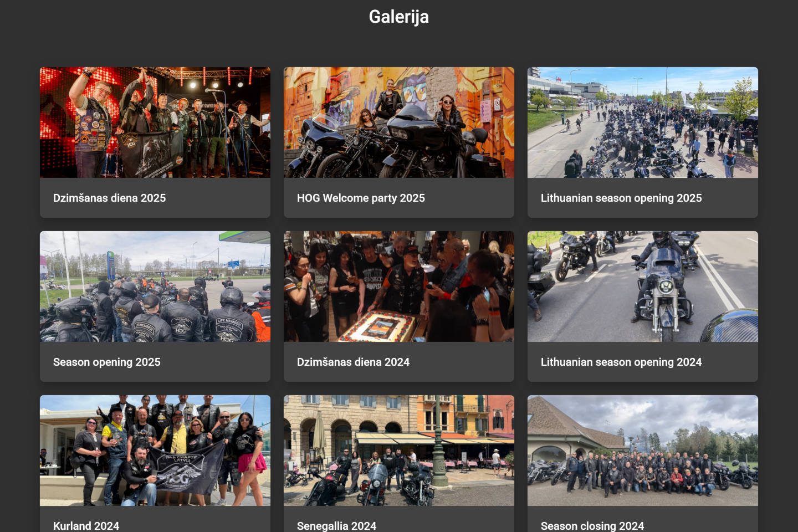
Task: Click the Lithuanian season opening 2025 title
Action: (x=621, y=198)
